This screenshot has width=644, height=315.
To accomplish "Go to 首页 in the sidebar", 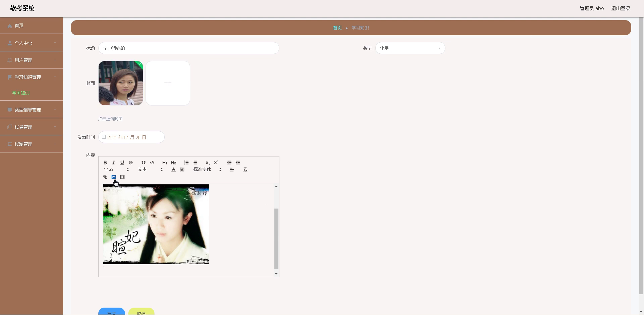I will (32, 26).
